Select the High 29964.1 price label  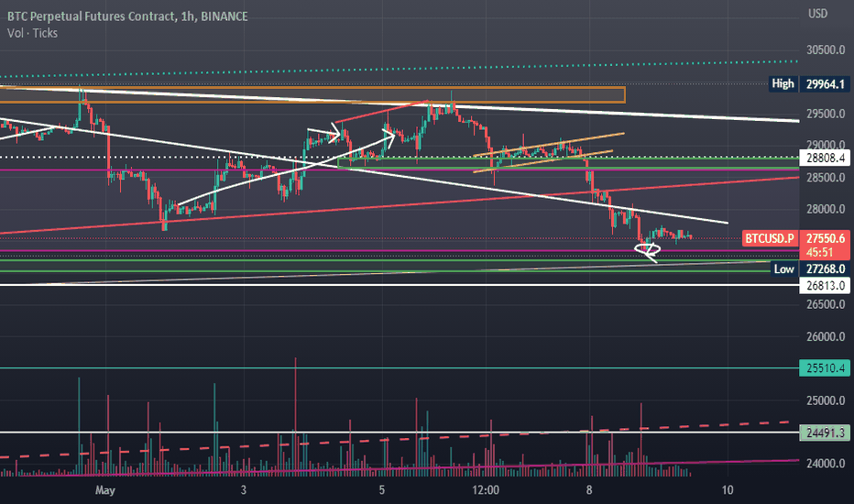[x=810, y=84]
